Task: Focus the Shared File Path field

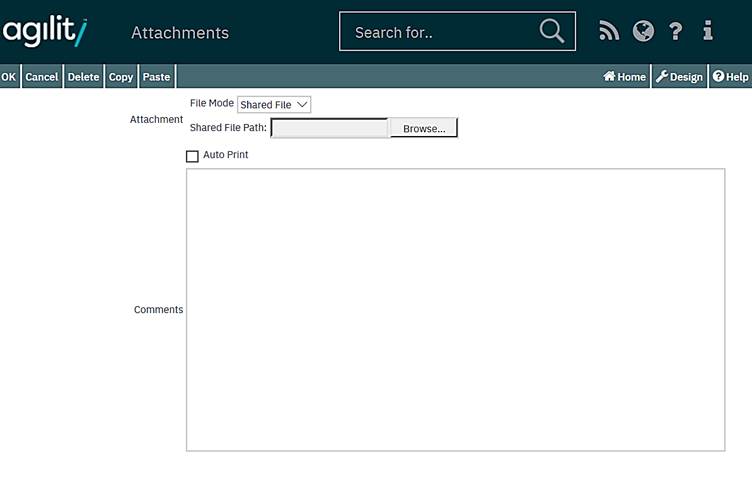Action: click(x=329, y=129)
